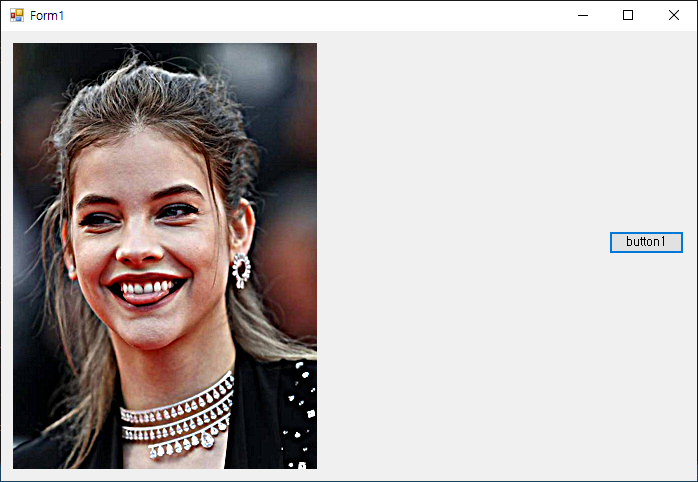Maximize the Form1 window

[x=628, y=15]
